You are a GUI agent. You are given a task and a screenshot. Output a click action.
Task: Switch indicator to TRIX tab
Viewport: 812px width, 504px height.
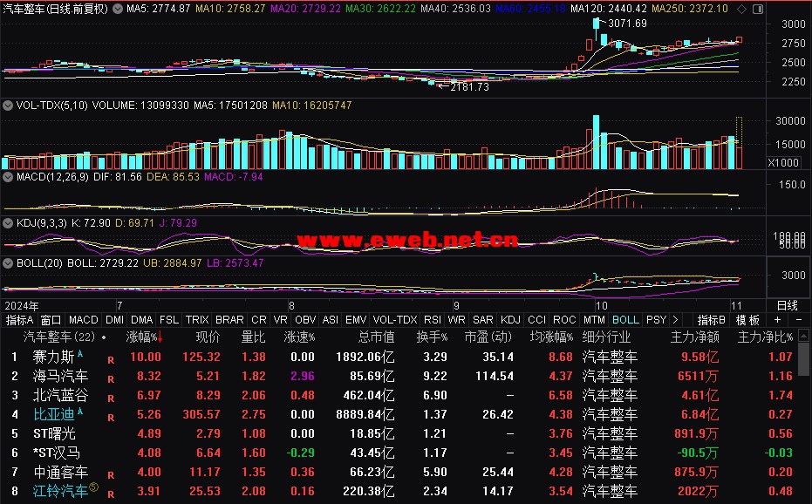coord(197,320)
